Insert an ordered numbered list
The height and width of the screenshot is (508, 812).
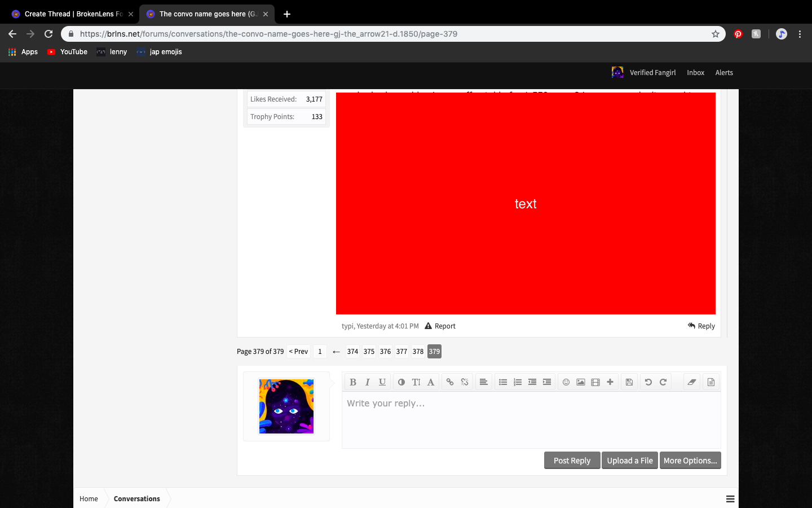(518, 382)
